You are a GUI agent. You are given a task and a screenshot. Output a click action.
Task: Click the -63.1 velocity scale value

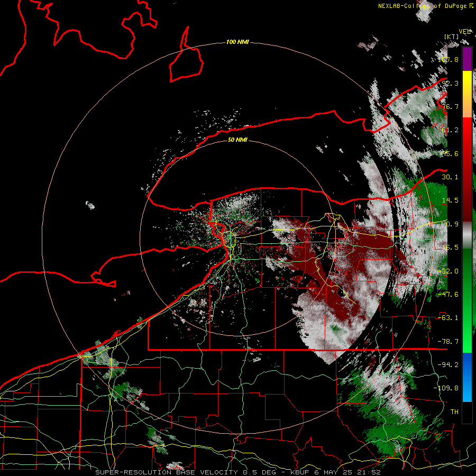click(x=448, y=317)
